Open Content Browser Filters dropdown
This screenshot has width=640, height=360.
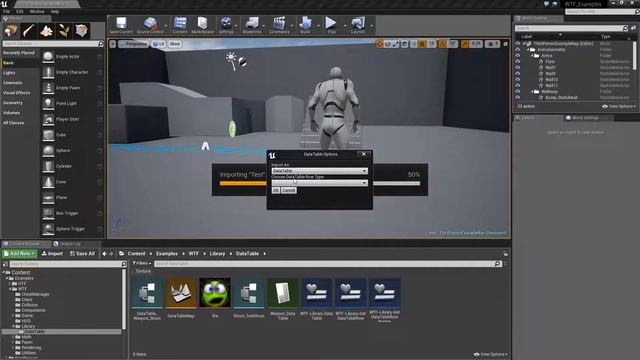coord(142,263)
